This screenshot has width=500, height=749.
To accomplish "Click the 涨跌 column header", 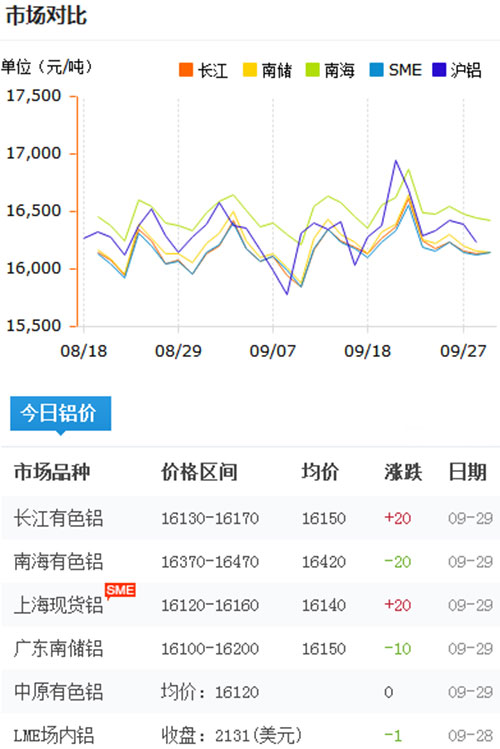I will click(x=403, y=472).
